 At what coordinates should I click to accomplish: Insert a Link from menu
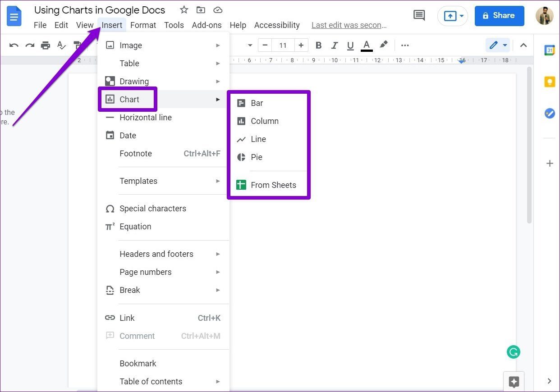[x=163, y=318]
